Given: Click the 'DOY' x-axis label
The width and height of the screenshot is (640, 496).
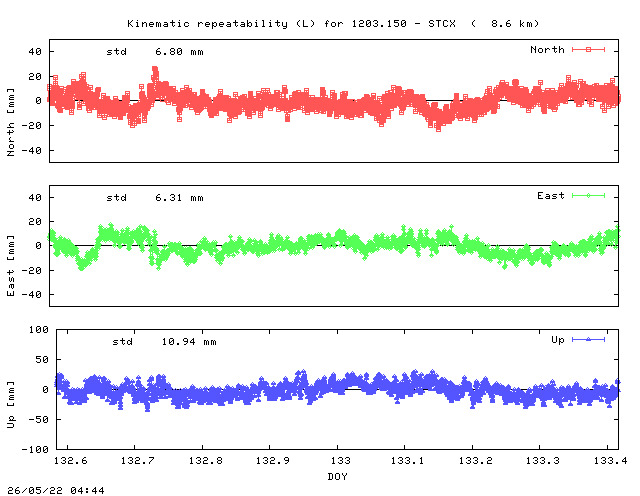Looking at the screenshot, I should click(338, 476).
